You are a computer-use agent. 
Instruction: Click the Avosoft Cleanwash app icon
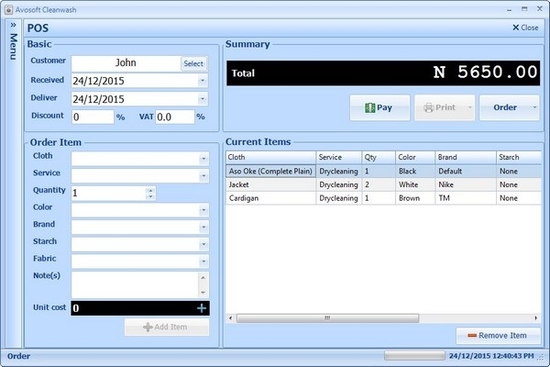pyautogui.click(x=8, y=10)
